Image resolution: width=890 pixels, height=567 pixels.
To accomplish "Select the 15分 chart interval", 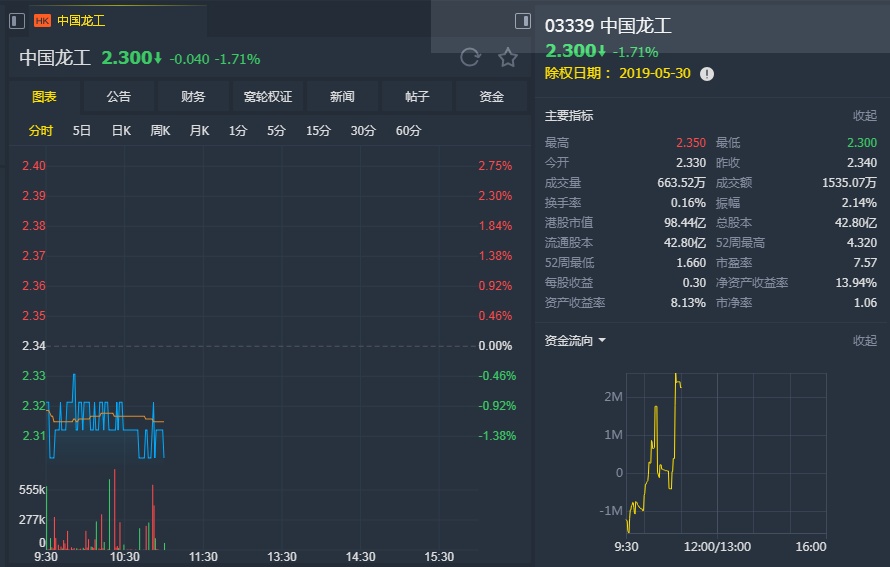I will pos(318,131).
